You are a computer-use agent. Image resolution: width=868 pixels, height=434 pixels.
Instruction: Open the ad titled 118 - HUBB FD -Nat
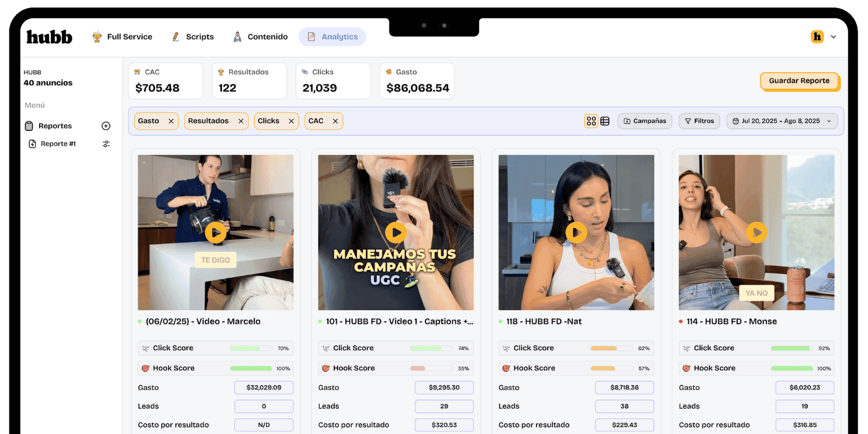[544, 321]
